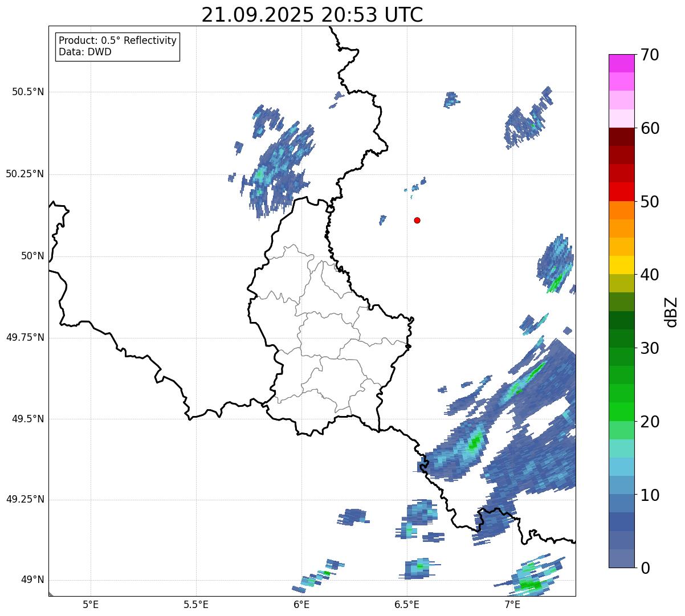Click the colorbar tick label 0
Screen dimensions: 685x616
coord(645,568)
